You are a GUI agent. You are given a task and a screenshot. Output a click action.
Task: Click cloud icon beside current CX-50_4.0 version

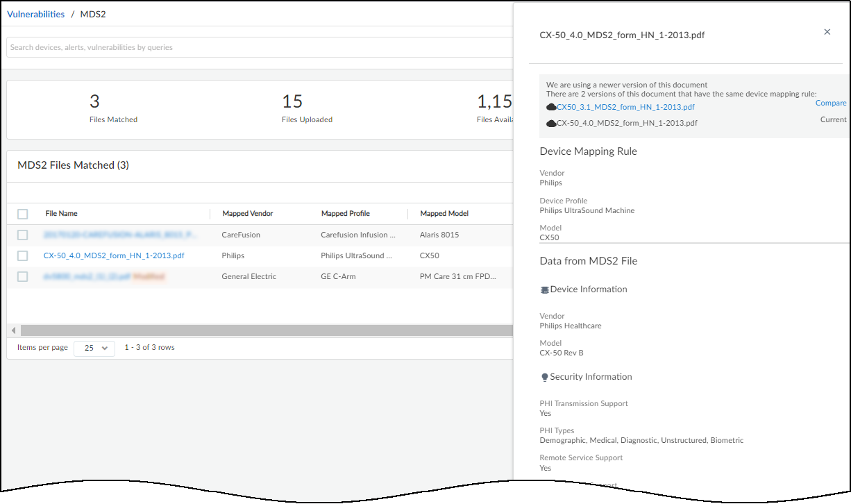click(x=551, y=123)
